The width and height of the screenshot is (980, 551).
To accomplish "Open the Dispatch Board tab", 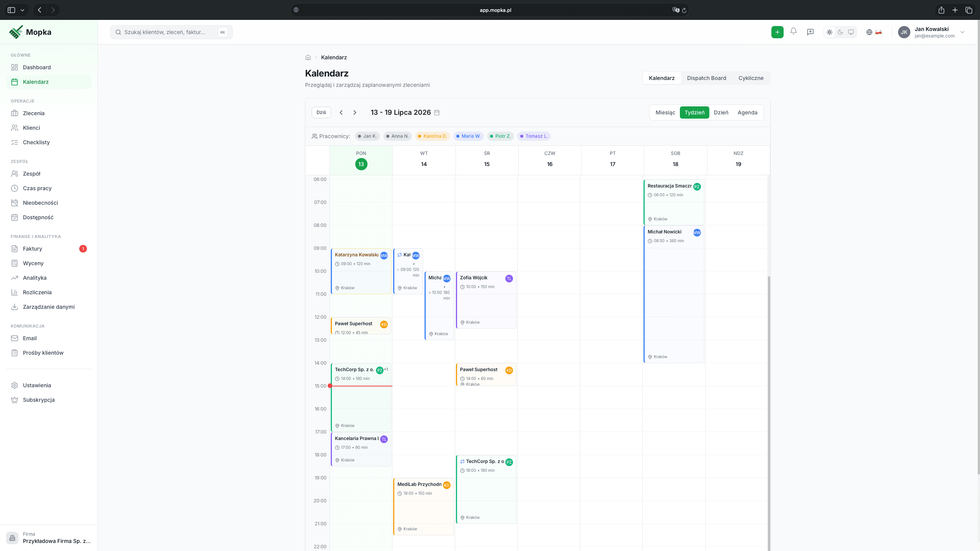I will [x=706, y=78].
